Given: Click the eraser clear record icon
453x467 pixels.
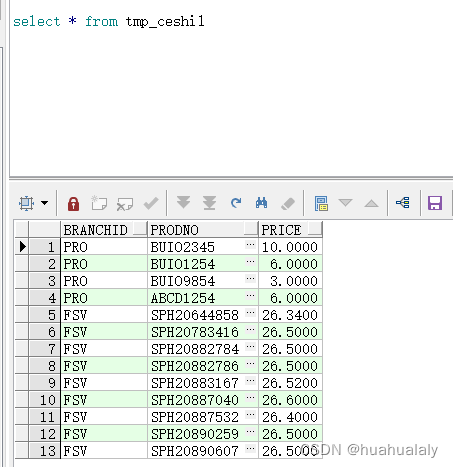Looking at the screenshot, I should click(288, 203).
